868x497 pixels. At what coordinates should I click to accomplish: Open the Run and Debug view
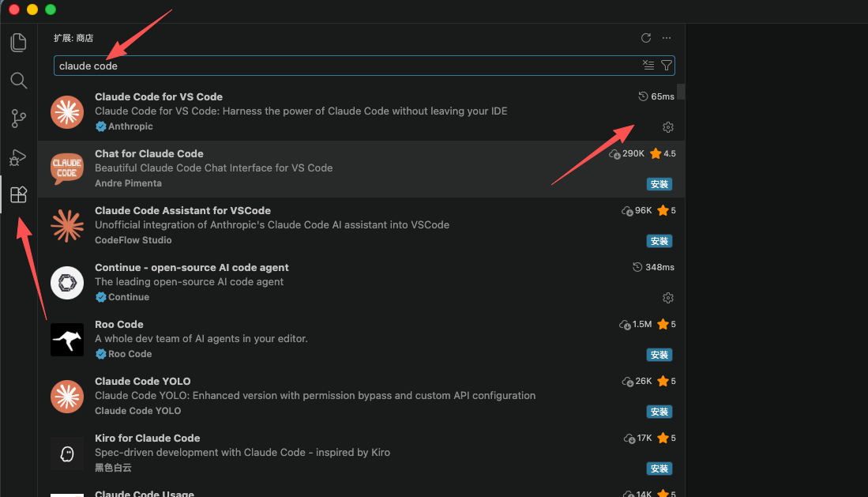click(17, 157)
